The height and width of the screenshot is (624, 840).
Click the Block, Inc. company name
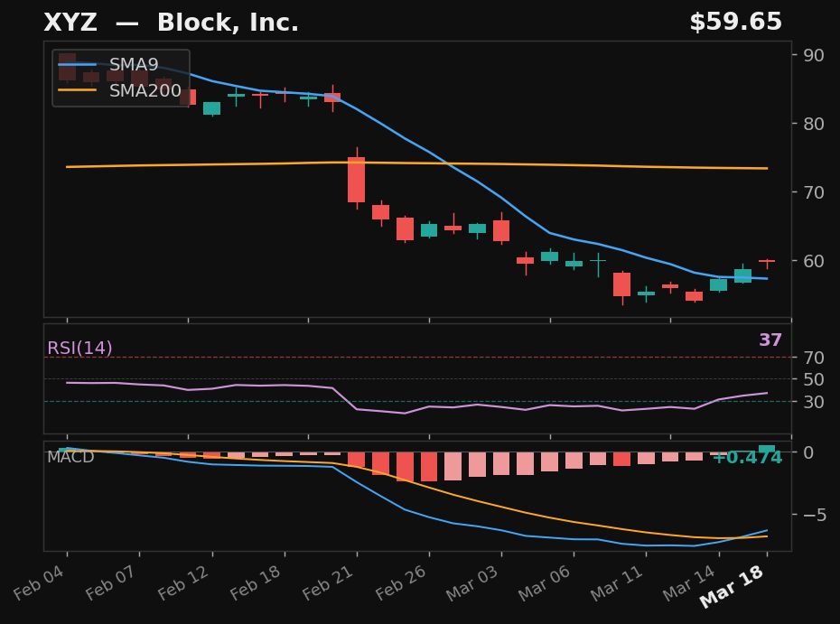pos(228,23)
